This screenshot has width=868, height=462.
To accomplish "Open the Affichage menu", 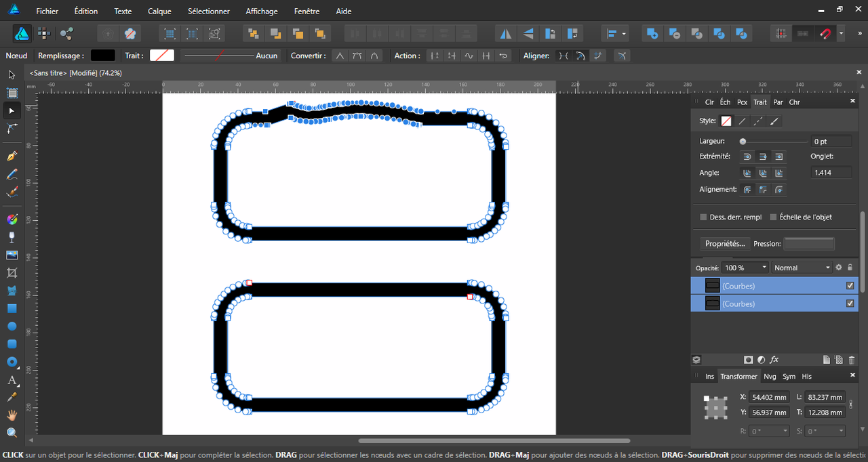I will 262,11.
